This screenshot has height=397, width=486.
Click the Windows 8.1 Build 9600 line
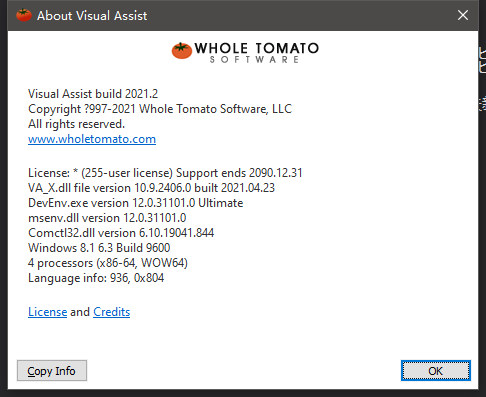[x=99, y=248]
